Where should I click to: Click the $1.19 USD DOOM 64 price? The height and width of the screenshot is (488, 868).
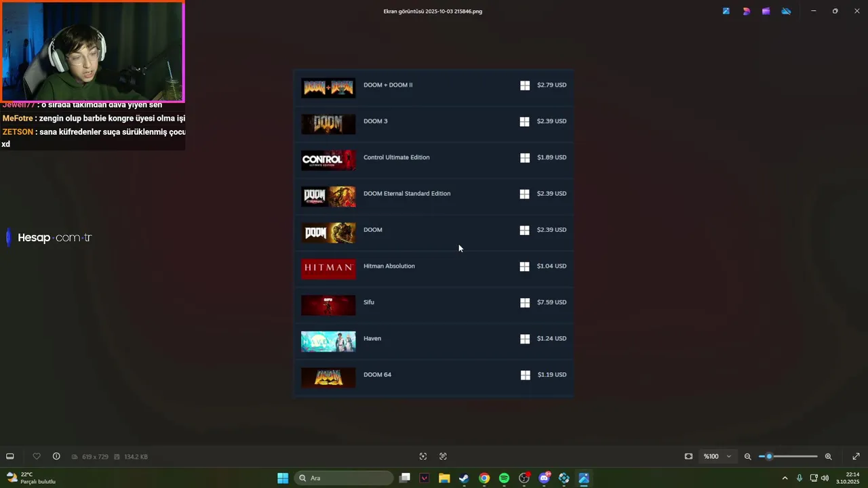(552, 375)
